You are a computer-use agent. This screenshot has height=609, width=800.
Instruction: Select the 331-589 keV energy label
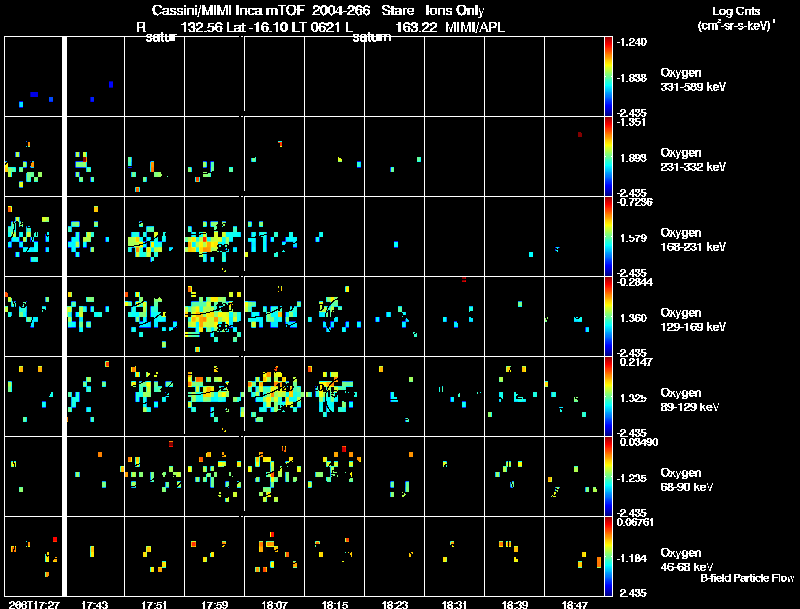click(693, 87)
